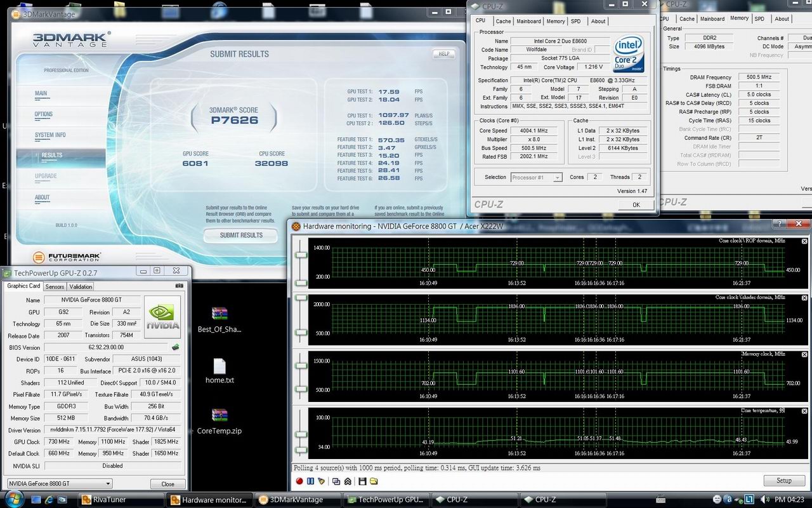Click OK in the CPU-Z window
The image size is (812, 508).
[x=636, y=204]
